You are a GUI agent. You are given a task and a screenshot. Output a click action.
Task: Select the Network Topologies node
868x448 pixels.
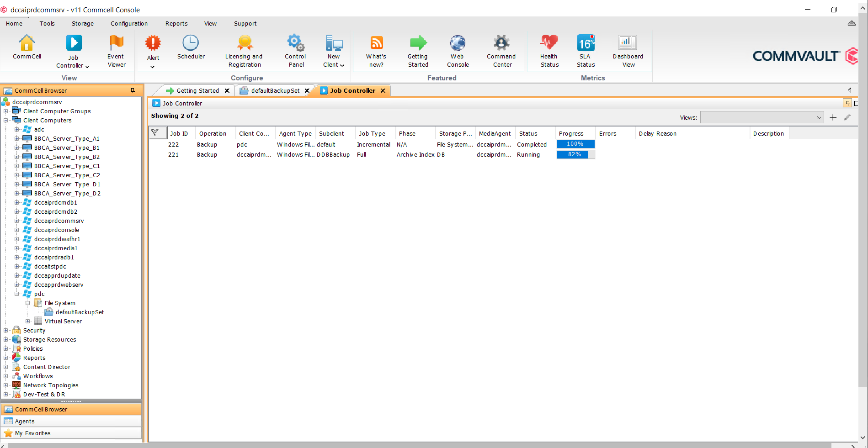[51, 385]
